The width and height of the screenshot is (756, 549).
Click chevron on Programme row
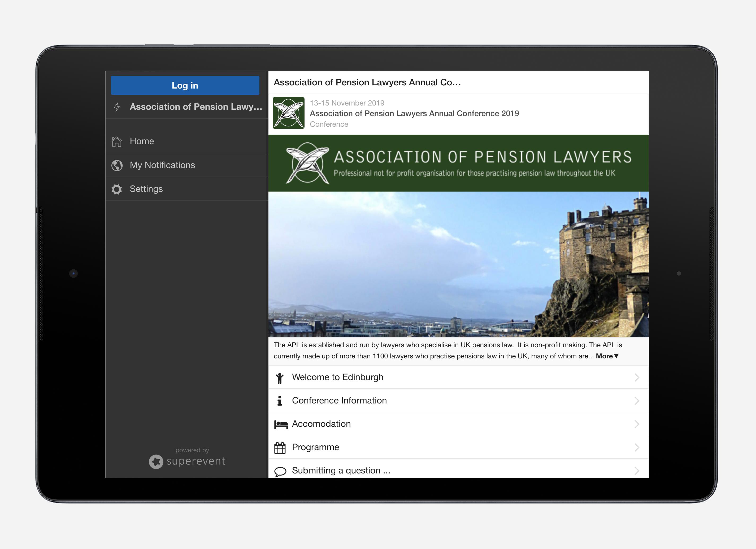point(637,447)
